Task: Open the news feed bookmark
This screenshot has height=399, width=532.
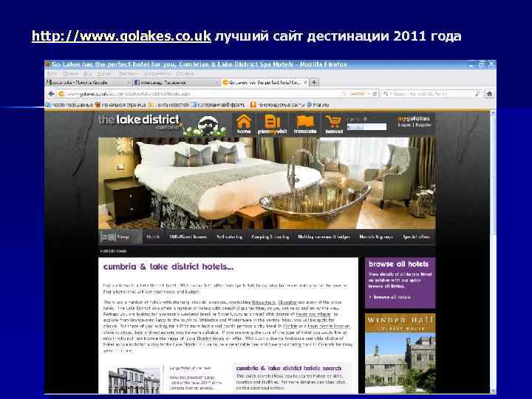Action: point(169,105)
